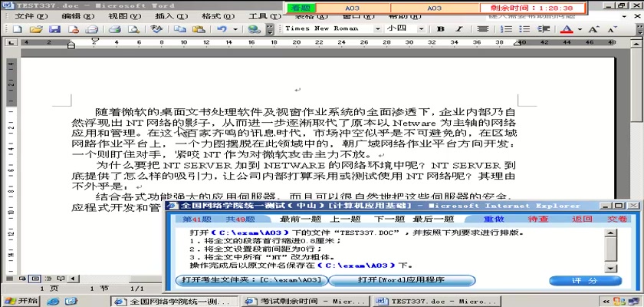
Task: Click the right indent marker on ruler
Action: tap(518, 44)
